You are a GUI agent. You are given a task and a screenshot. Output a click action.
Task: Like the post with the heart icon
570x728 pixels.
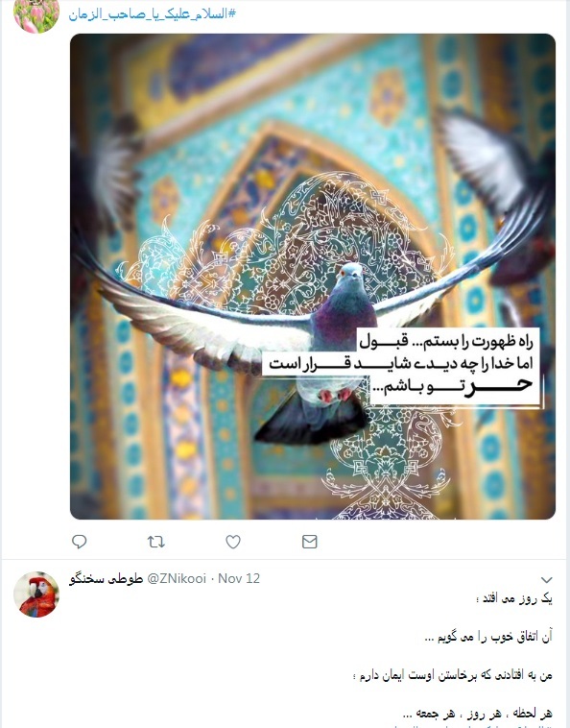point(233,542)
